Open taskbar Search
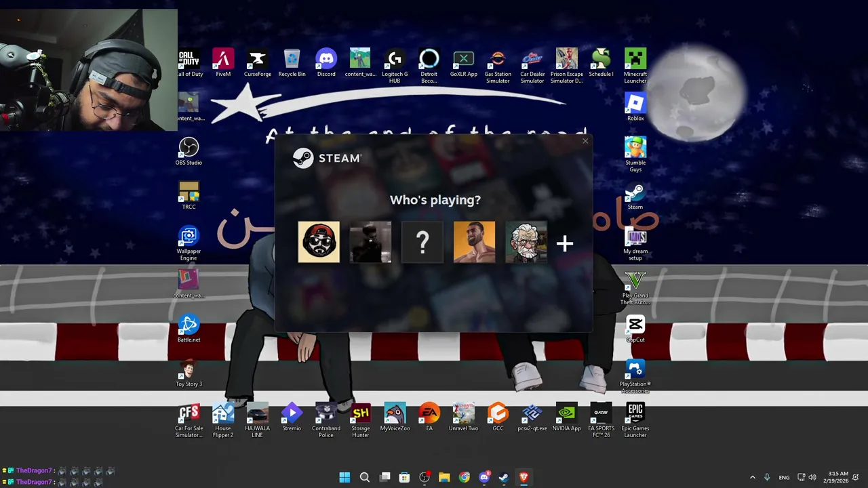Viewport: 868px width, 488px height. pos(365,477)
